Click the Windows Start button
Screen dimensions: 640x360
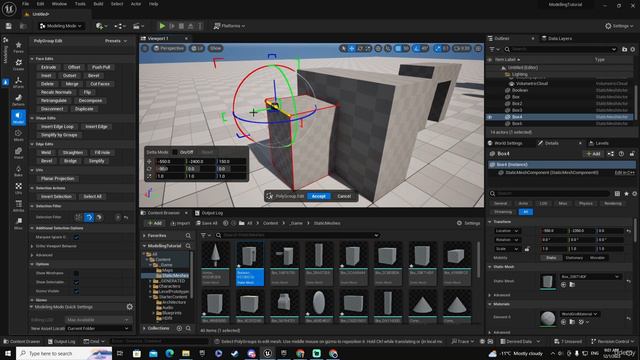8,353
